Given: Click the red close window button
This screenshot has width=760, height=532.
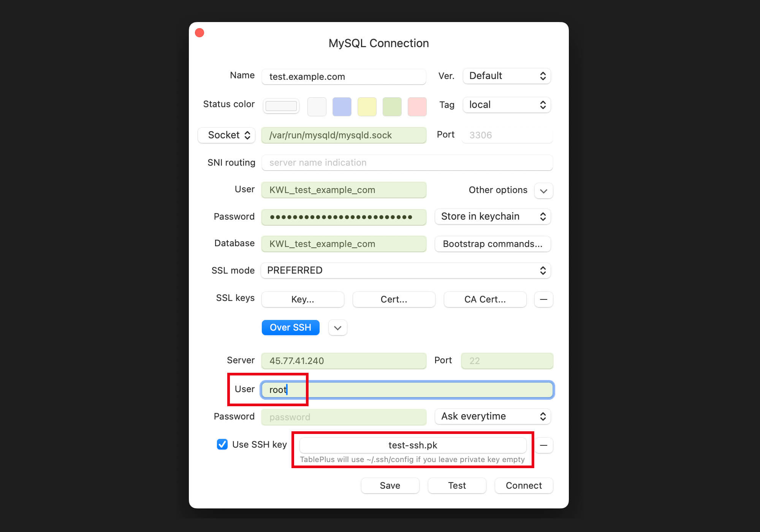Looking at the screenshot, I should (x=199, y=33).
